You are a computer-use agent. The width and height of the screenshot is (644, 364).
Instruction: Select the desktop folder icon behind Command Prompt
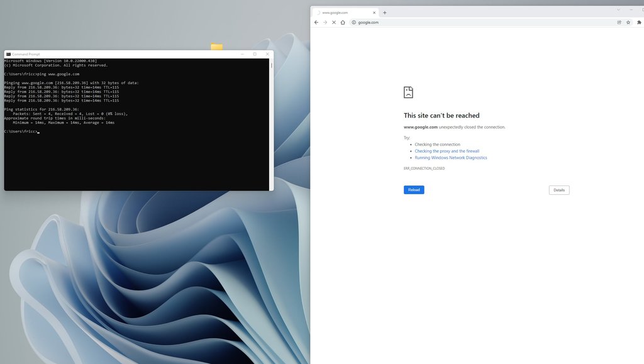217,47
